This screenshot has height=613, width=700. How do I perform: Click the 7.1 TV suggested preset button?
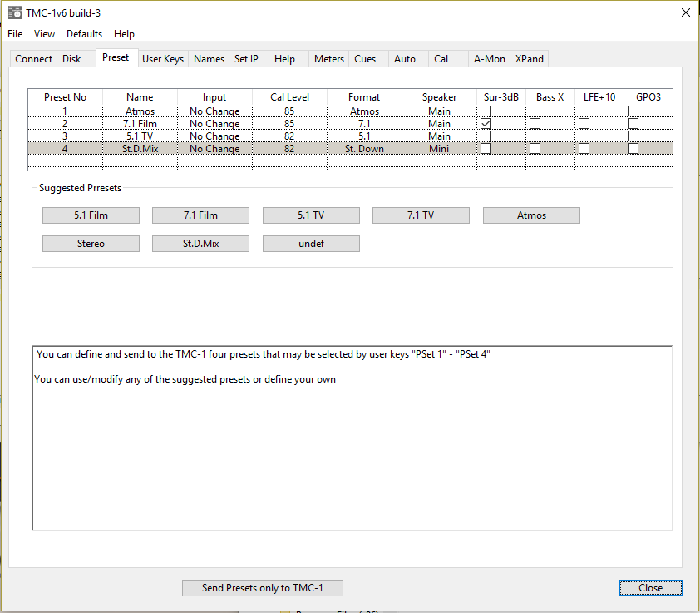(421, 215)
